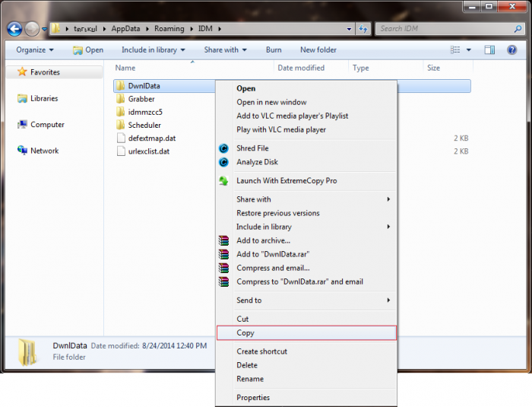Viewport: 532px width, 407px height.
Task: Choose Create shortcut
Action: [x=261, y=351]
